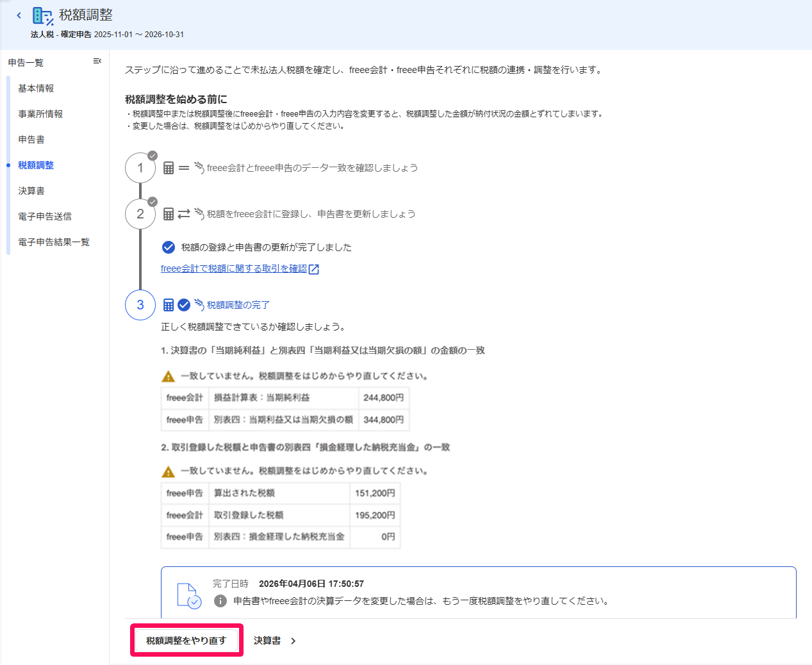Click the 税額調整を始める前に heading
This screenshot has width=812, height=665.
pos(176,99)
